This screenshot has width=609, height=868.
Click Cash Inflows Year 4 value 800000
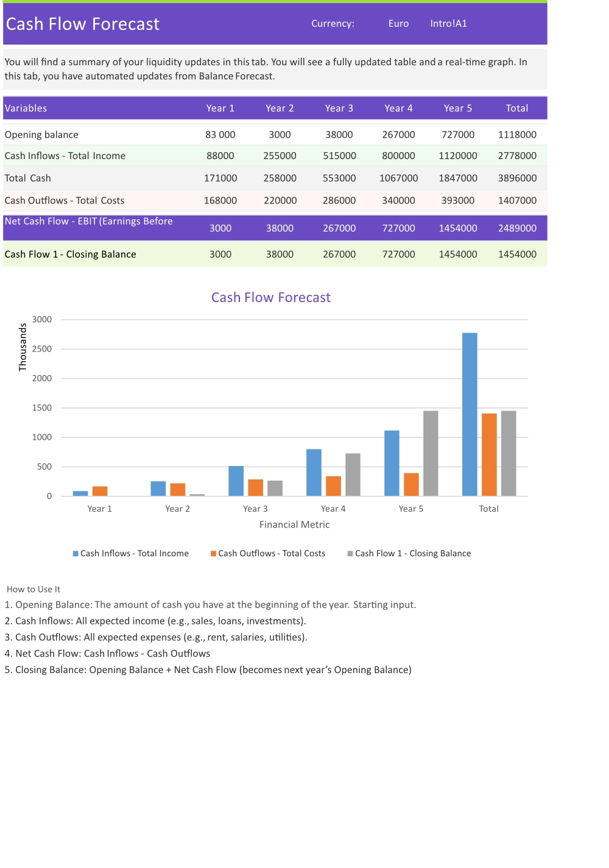tap(398, 156)
